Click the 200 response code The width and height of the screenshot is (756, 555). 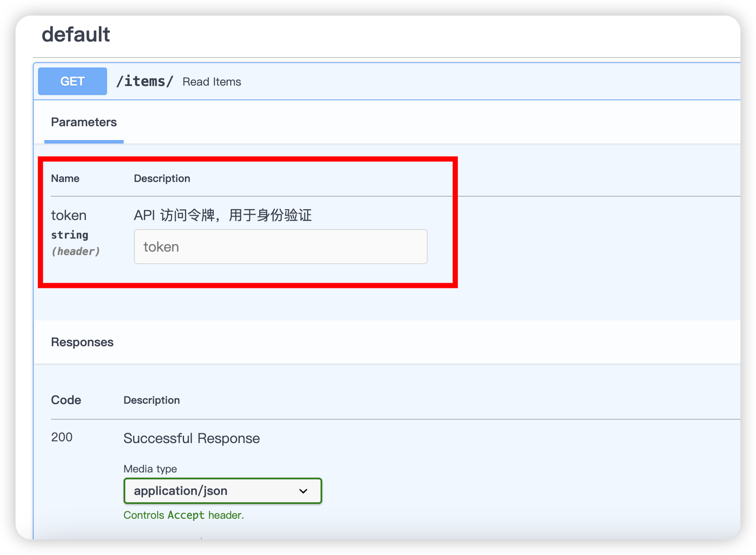point(62,437)
